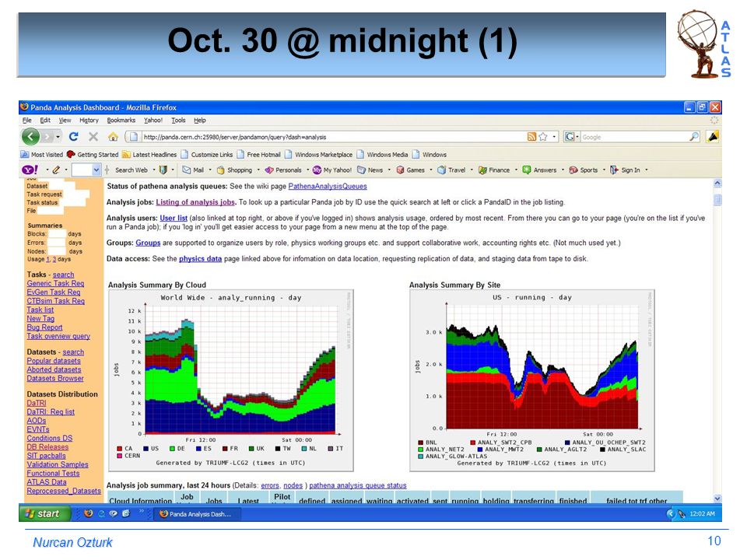Open the Customize Links bookmark
This screenshot has width=747, height=560.
207,155
